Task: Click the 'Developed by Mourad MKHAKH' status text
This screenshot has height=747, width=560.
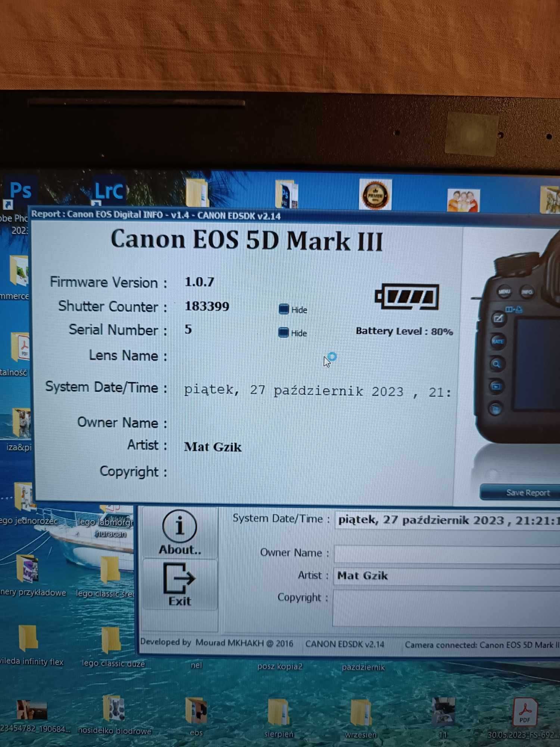Action: (216, 642)
